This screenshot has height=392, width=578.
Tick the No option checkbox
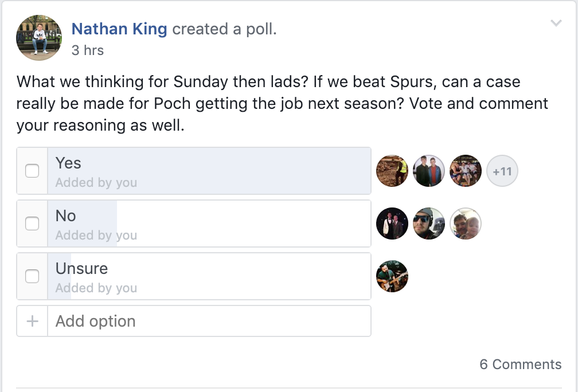tap(32, 224)
